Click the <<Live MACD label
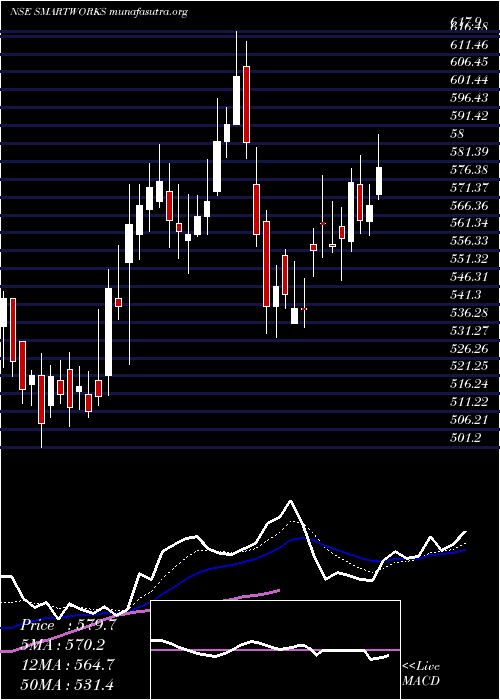 tap(421, 674)
